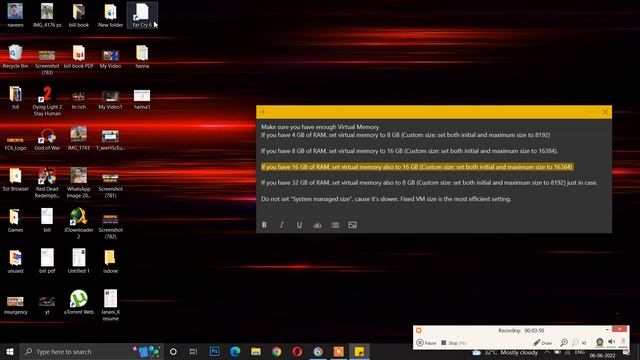Click the '32 GB of RAM' line in note

(x=429, y=183)
